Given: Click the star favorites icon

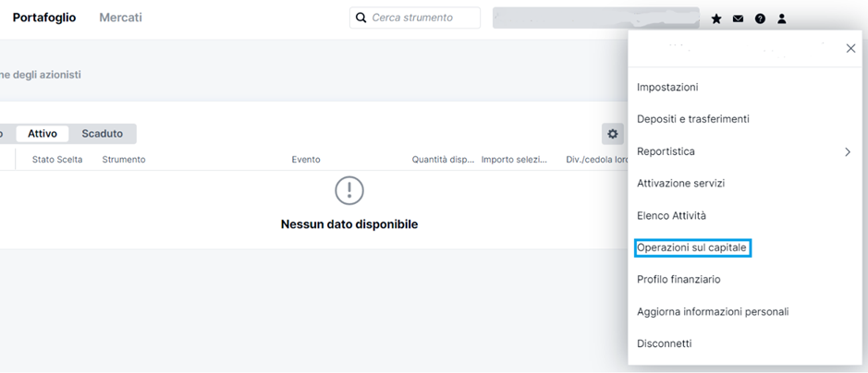Looking at the screenshot, I should (716, 18).
